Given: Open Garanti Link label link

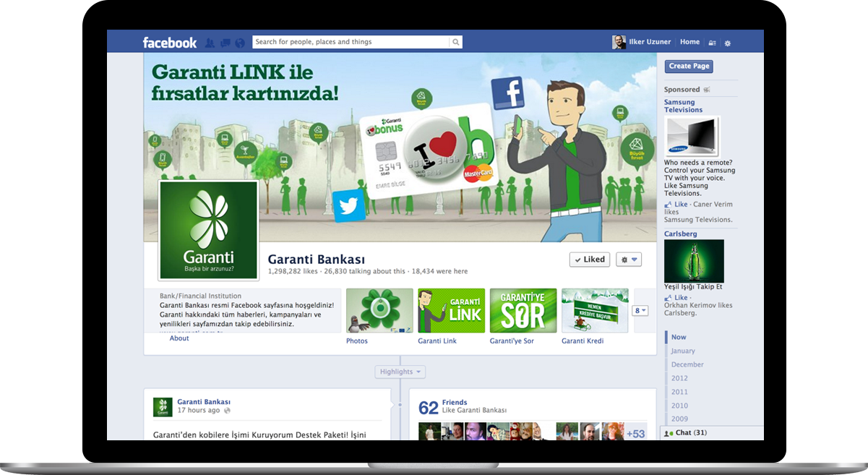Looking at the screenshot, I should coord(437,341).
